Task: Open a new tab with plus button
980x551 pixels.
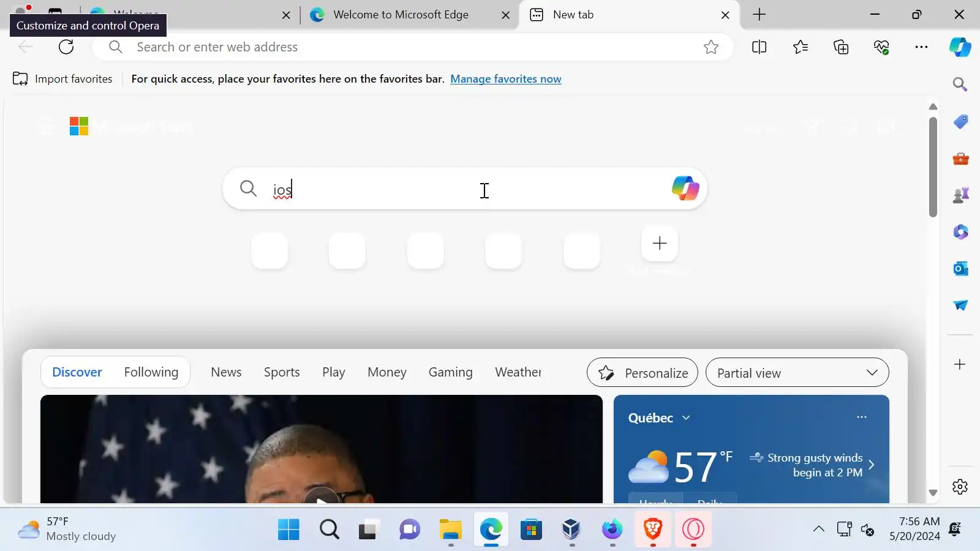Action: click(759, 15)
